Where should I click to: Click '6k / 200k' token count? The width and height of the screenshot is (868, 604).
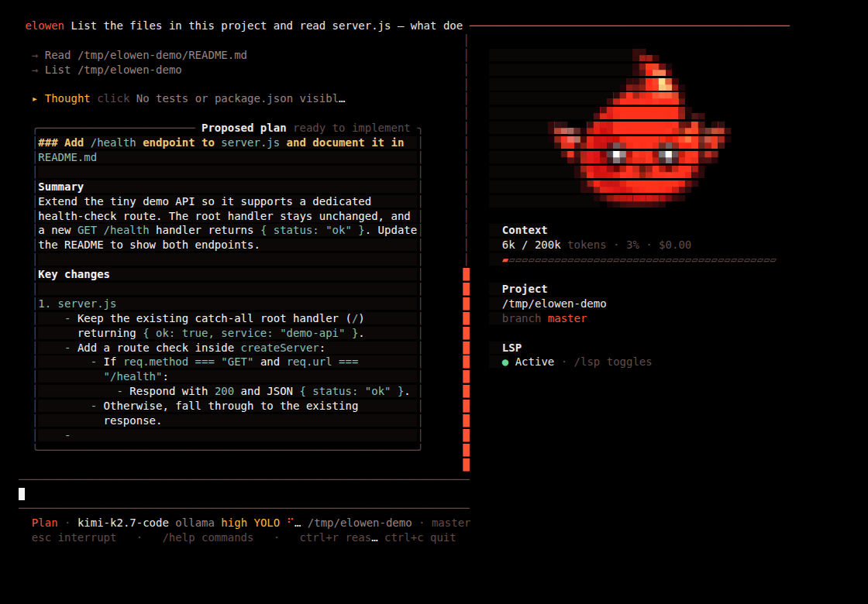(x=532, y=245)
